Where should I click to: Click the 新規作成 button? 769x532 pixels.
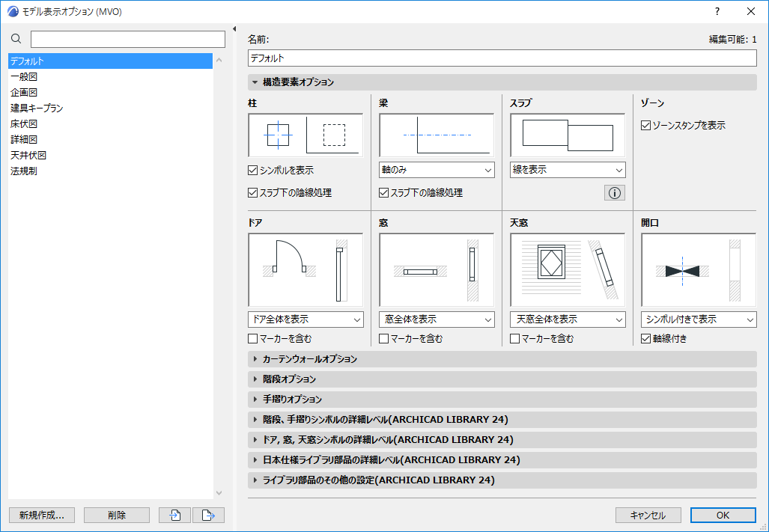tap(41, 515)
